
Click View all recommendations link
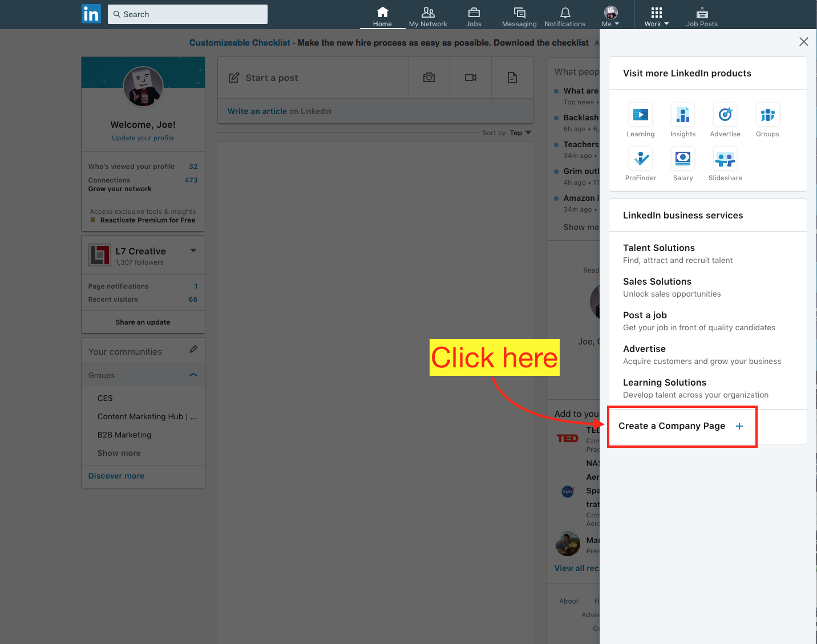[x=577, y=568]
